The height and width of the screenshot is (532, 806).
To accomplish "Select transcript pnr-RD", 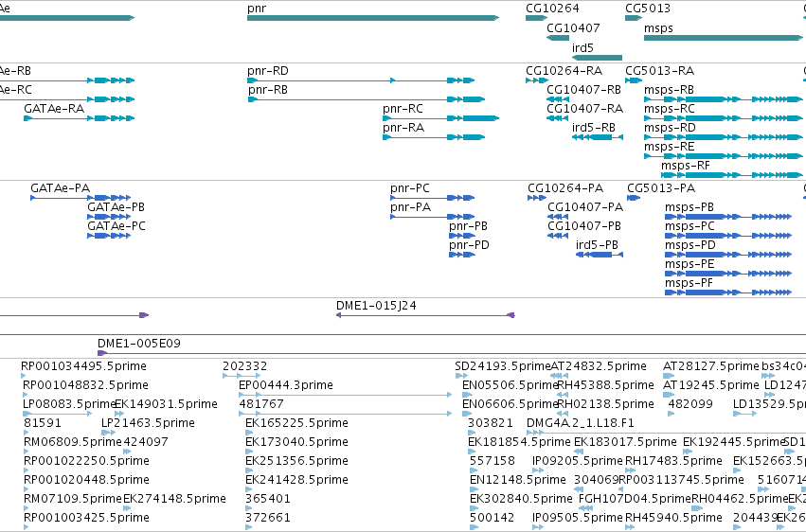I will (x=361, y=80).
